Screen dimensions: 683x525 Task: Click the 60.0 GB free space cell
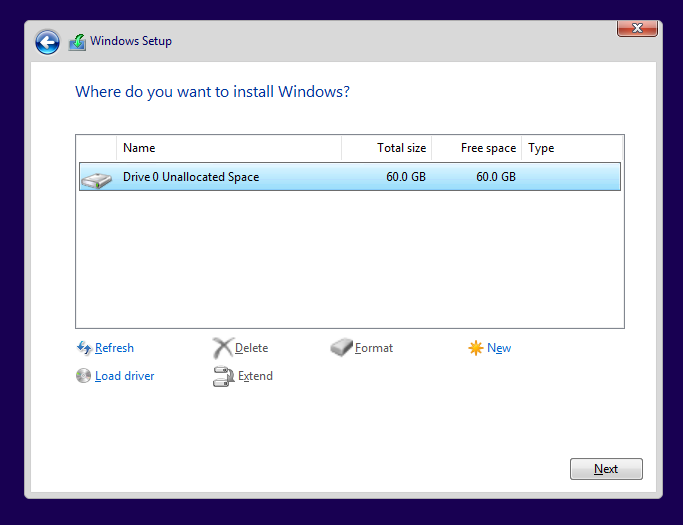(496, 176)
